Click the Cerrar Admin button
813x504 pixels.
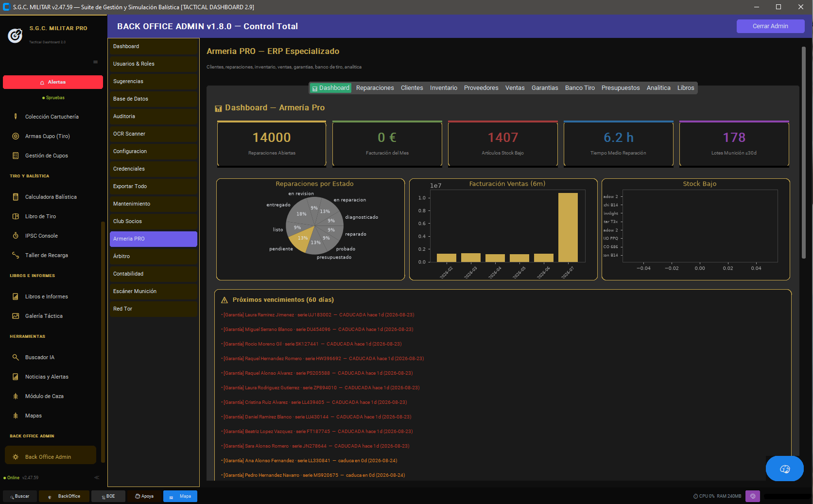pyautogui.click(x=770, y=26)
